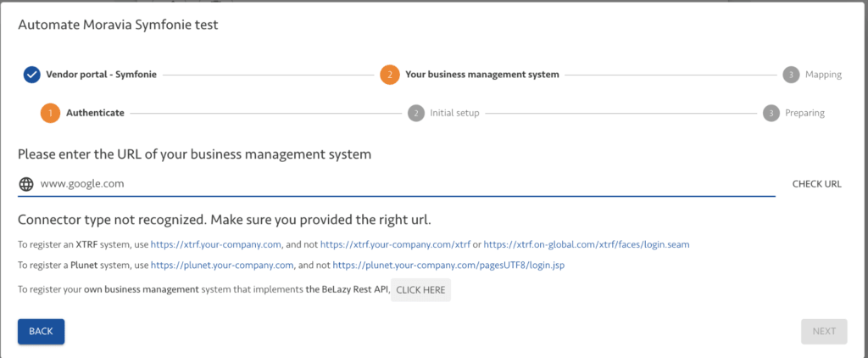This screenshot has height=358, width=868.
Task: Focus the URL field containing www.google.com
Action: [x=407, y=183]
